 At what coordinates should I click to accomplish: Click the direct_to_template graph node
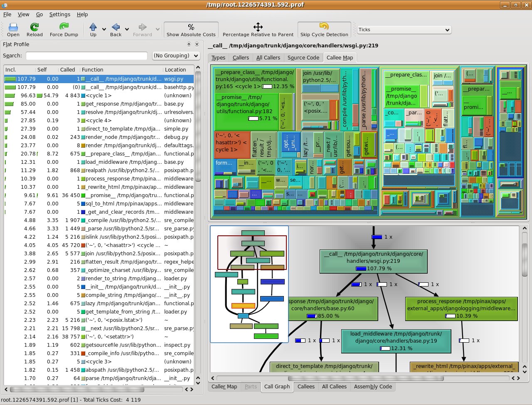324,367
